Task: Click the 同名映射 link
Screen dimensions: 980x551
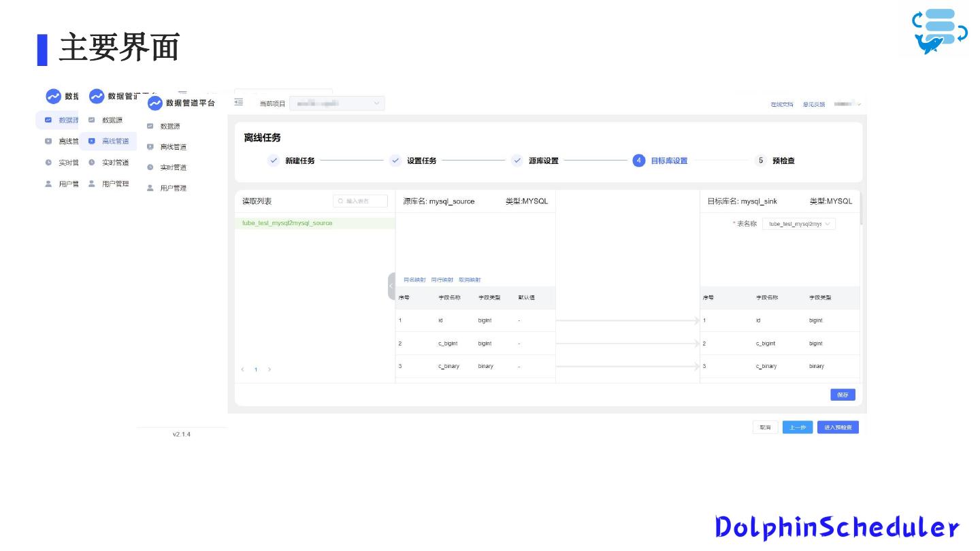Action: (414, 280)
